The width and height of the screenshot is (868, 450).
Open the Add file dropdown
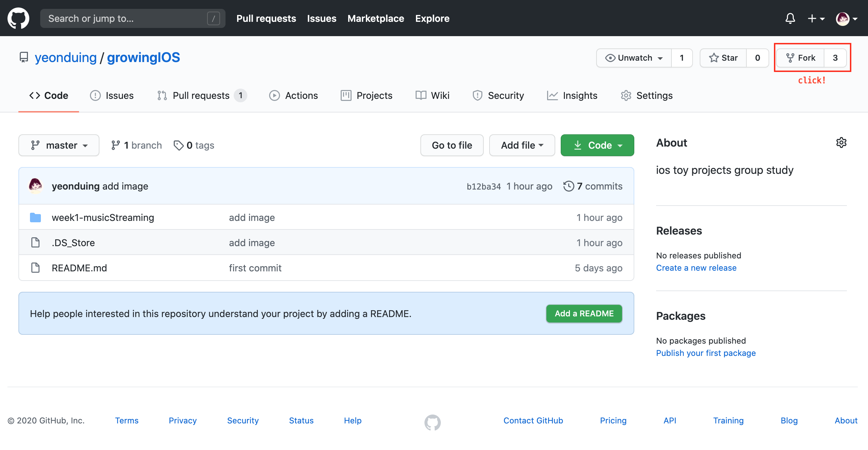pyautogui.click(x=522, y=145)
